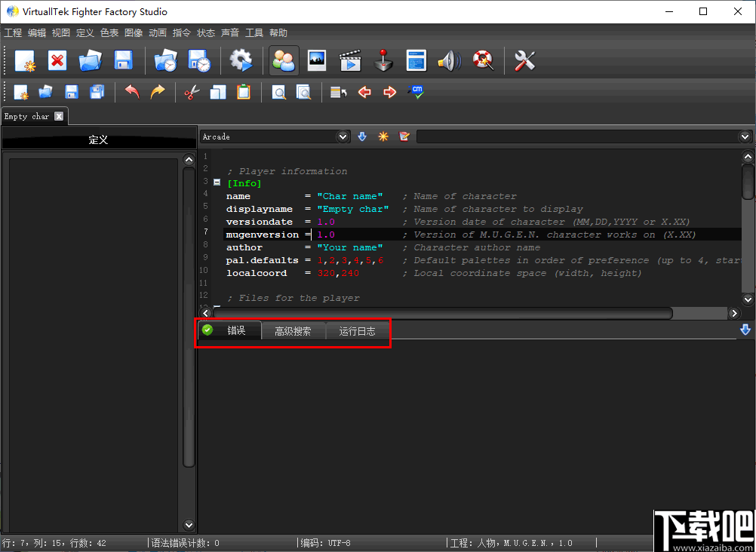
Task: Click the red undo arrow
Action: click(x=132, y=92)
